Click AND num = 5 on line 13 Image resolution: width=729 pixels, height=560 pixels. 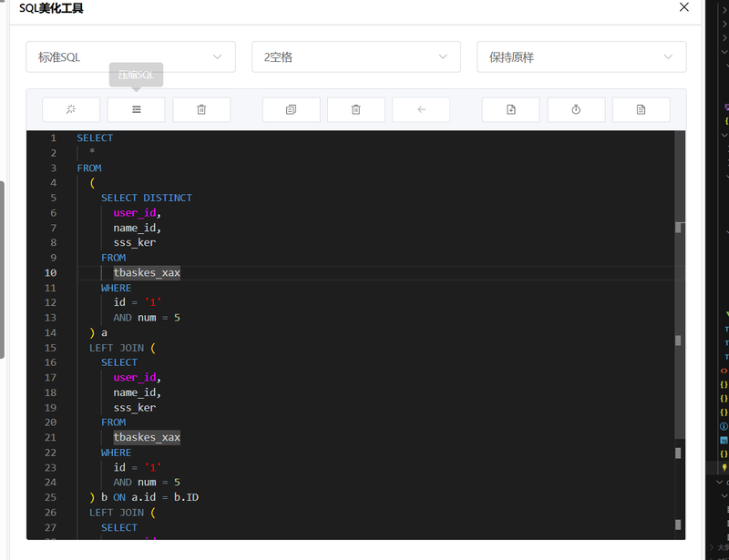[147, 318]
